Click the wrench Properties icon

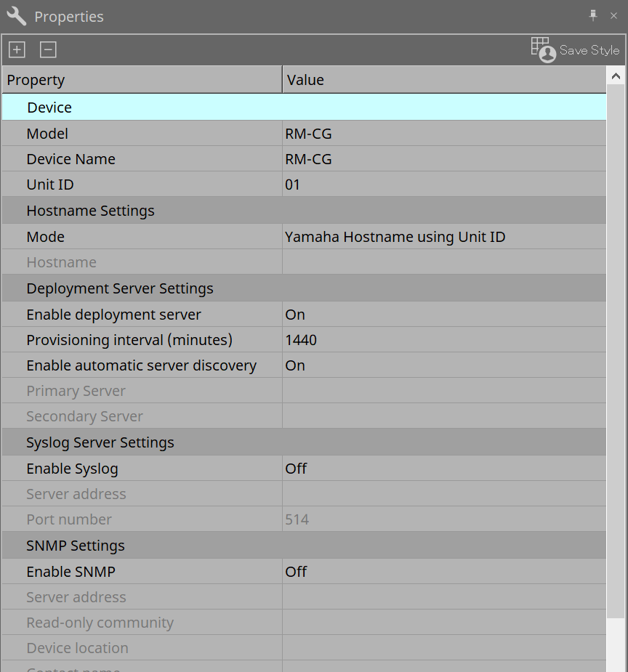pos(16,16)
